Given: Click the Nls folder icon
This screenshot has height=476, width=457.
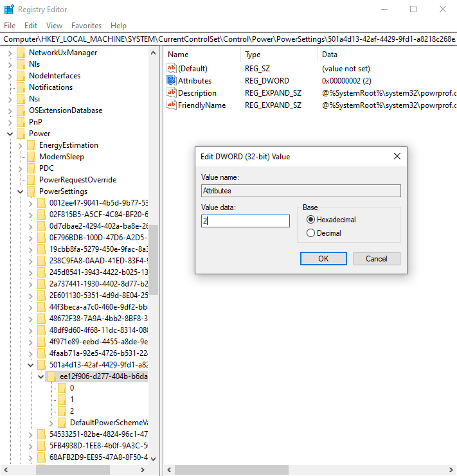Looking at the screenshot, I should [x=21, y=64].
